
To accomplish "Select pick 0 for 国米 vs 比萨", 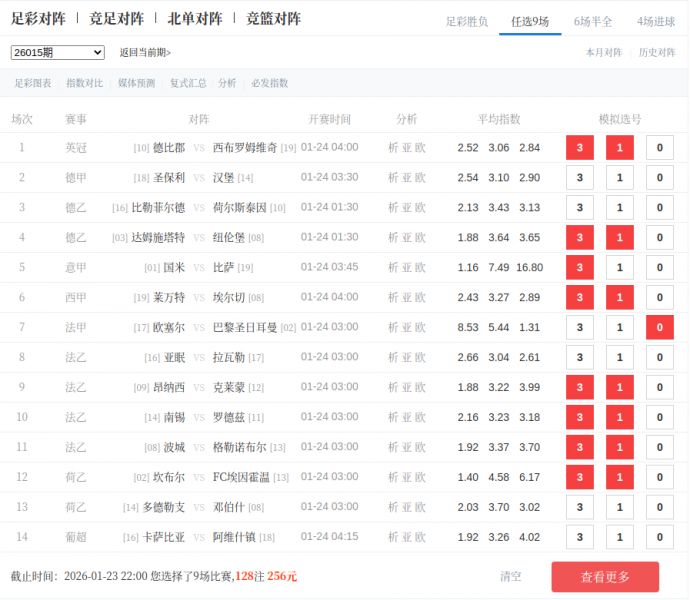I will pos(659,268).
